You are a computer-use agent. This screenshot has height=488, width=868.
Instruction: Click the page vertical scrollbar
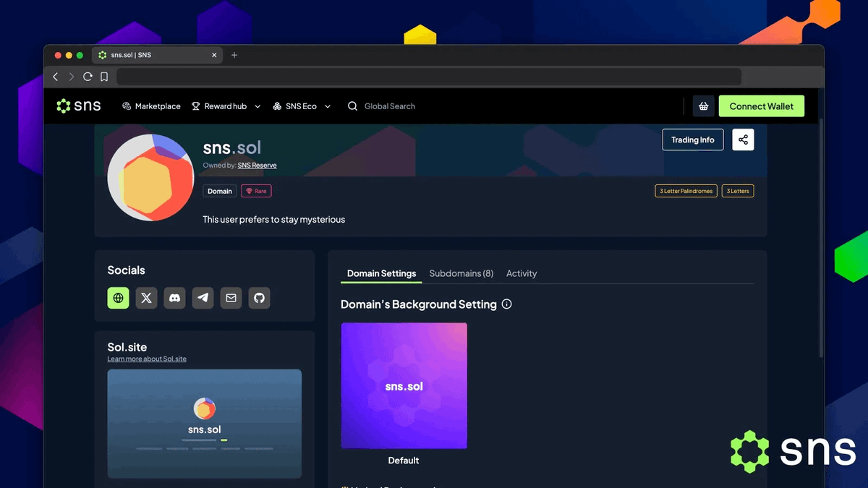[x=821, y=239]
